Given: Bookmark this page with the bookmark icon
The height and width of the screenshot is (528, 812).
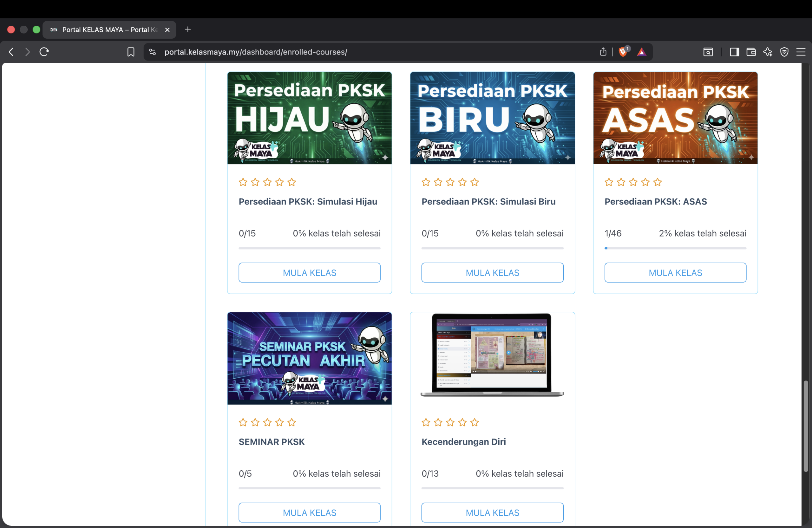Looking at the screenshot, I should click(x=131, y=52).
